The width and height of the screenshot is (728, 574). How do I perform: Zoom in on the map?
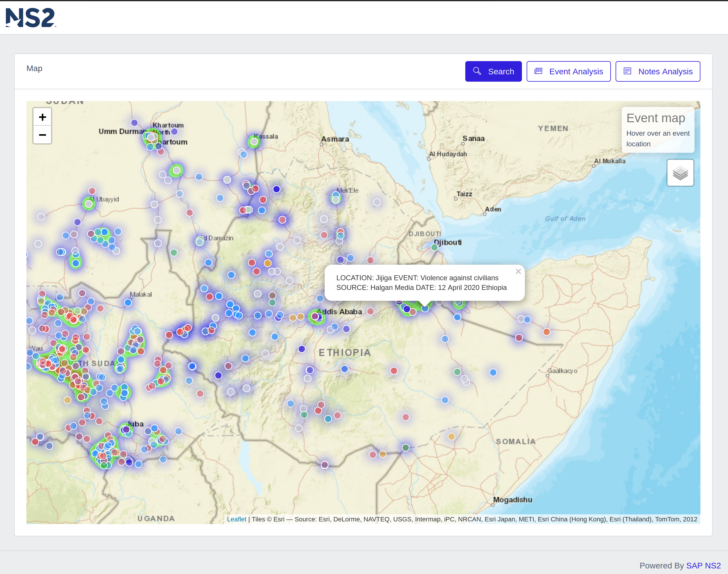tap(42, 117)
